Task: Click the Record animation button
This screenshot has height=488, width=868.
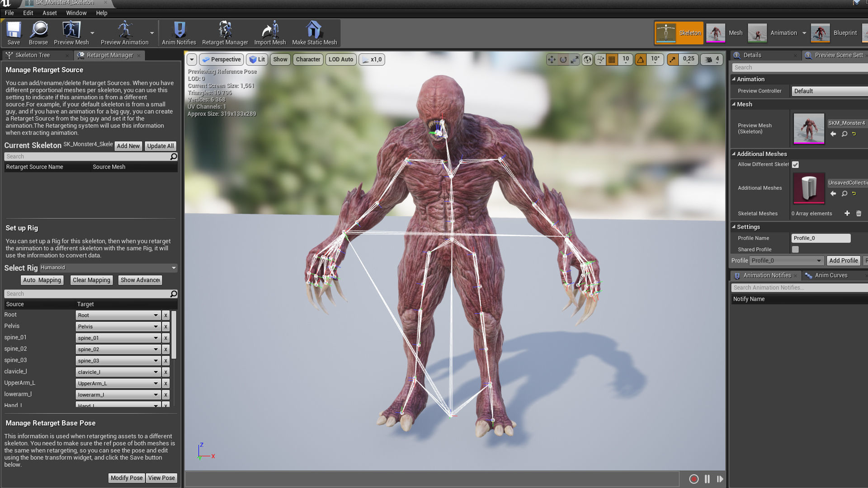Action: point(693,479)
